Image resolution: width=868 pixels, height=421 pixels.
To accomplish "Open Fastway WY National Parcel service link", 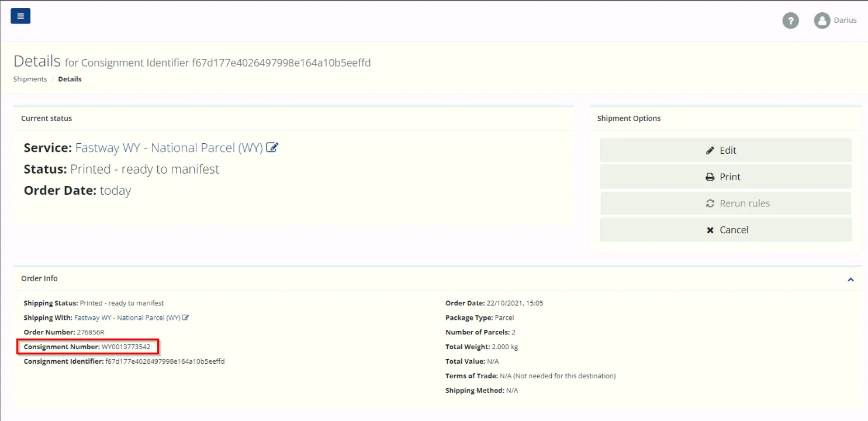I will pos(169,148).
